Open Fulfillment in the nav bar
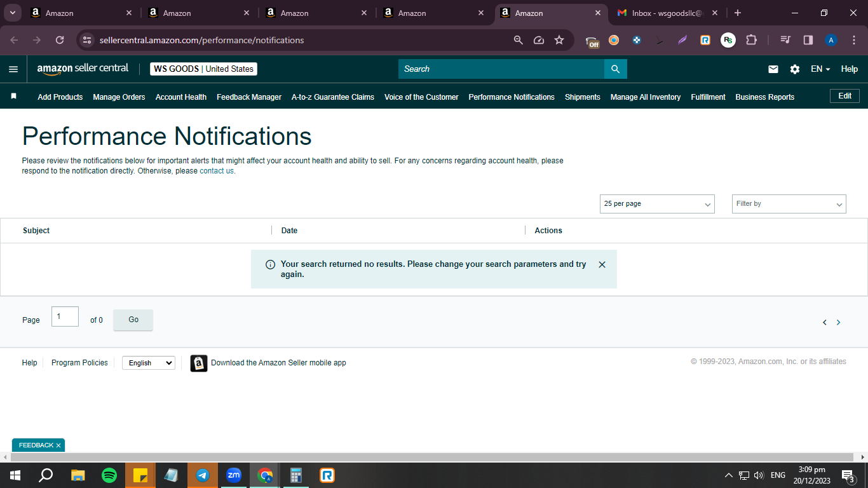Screen dimensions: 868x488 [x=709, y=97]
